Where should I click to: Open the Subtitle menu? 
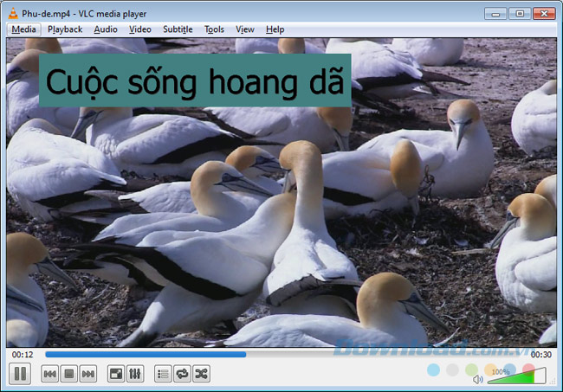(x=178, y=29)
